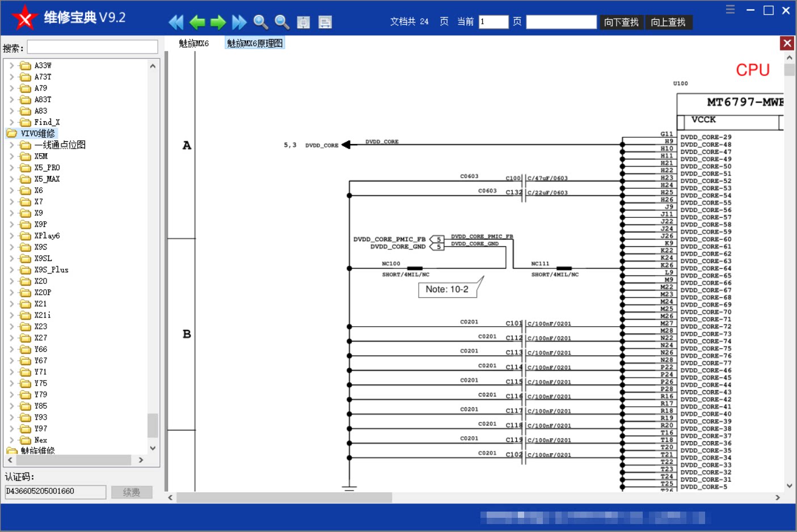The height and width of the screenshot is (532, 797).
Task: Click the folder icon next to X6
Action: click(x=26, y=191)
